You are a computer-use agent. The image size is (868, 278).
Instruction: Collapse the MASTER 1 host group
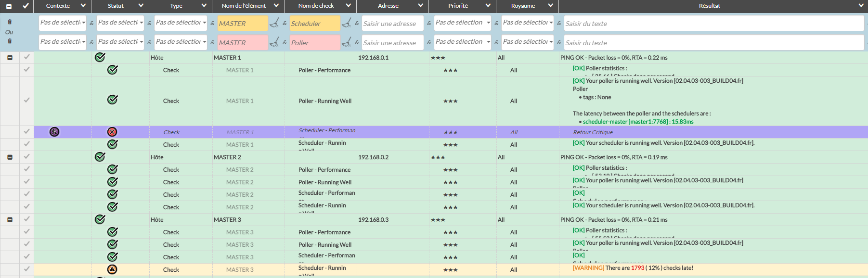(x=10, y=58)
